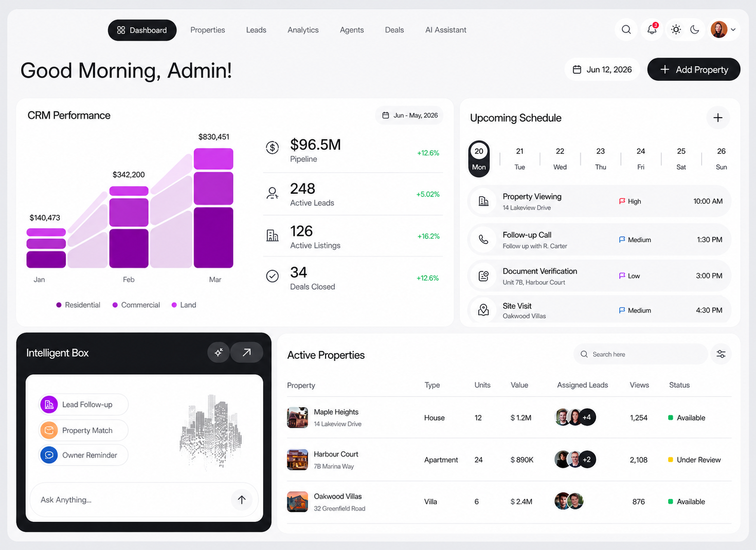Open the Jun 12, 2026 date picker
The height and width of the screenshot is (550, 756).
(x=602, y=69)
